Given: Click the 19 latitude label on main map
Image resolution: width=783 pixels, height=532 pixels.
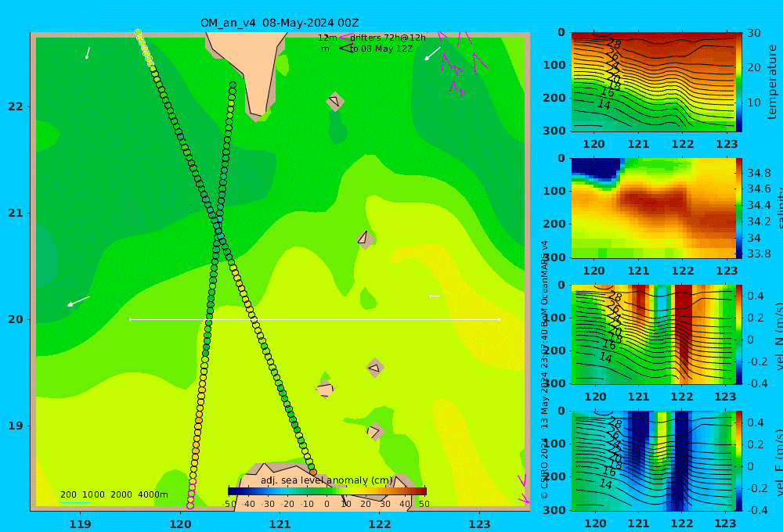Looking at the screenshot, I should pos(16,426).
